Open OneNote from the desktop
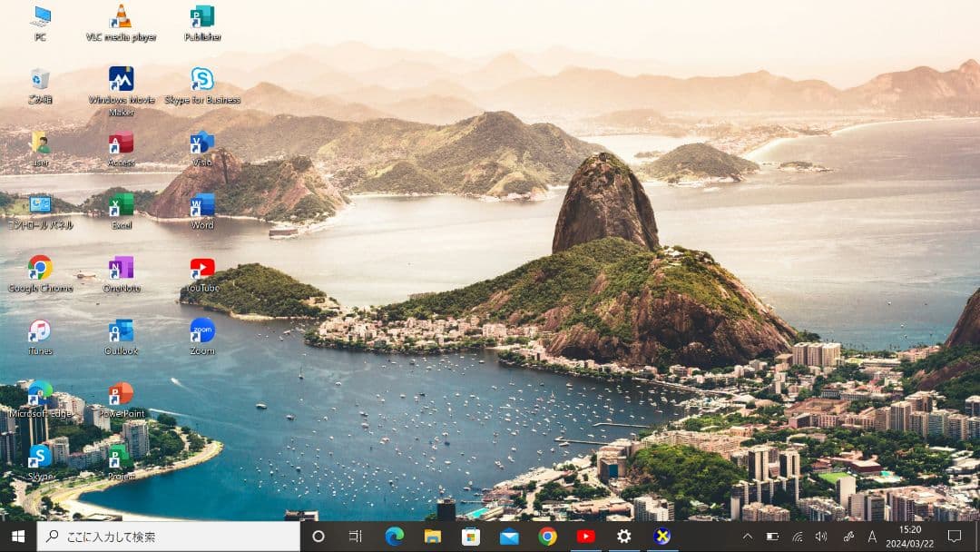 (x=120, y=270)
